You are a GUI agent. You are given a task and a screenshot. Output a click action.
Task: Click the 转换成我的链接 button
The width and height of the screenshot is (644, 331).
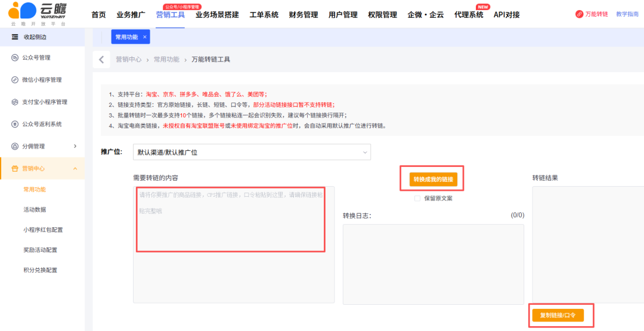tap(434, 180)
